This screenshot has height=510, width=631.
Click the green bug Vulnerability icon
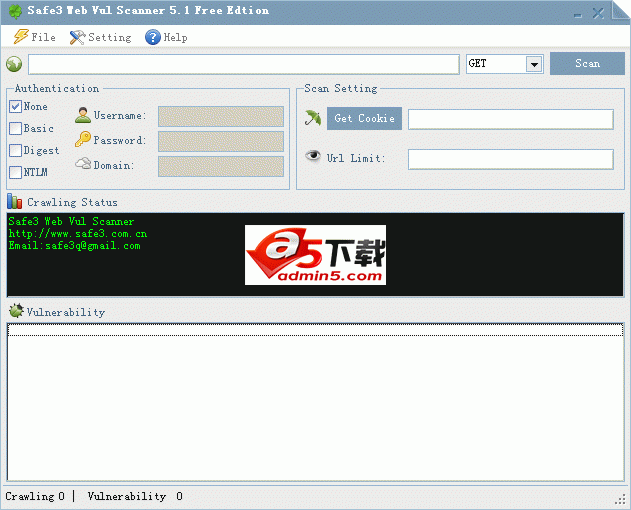[16, 311]
